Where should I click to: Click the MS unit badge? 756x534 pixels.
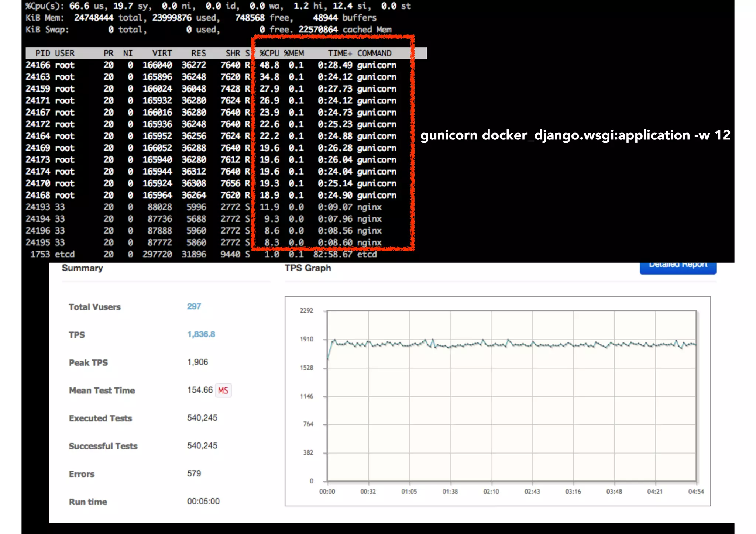(223, 390)
